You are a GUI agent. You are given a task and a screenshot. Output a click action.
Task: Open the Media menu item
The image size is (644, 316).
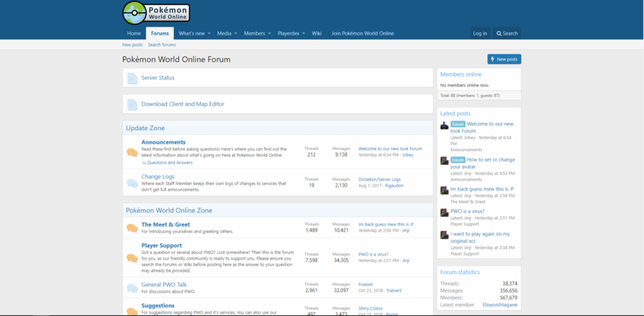[225, 34]
